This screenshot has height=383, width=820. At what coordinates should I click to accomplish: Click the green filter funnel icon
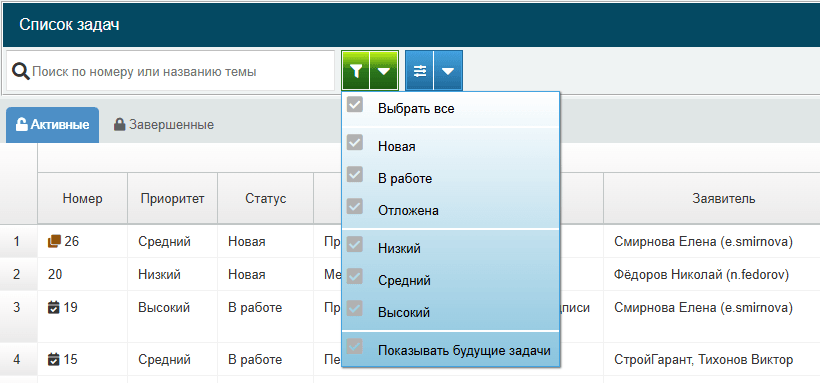click(x=356, y=71)
